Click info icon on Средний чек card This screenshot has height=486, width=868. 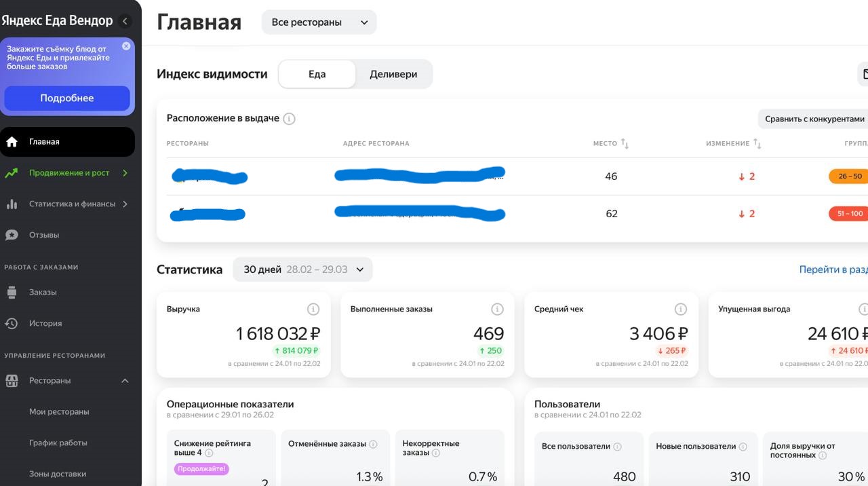pyautogui.click(x=681, y=310)
